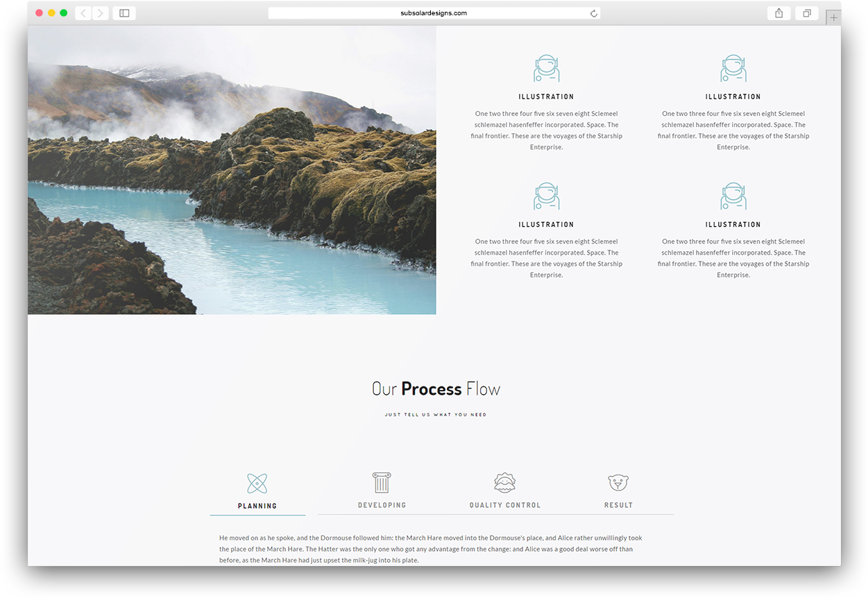The width and height of the screenshot is (868, 598).
Task: Click the subsolardesigns.com address bar
Action: pos(435,12)
